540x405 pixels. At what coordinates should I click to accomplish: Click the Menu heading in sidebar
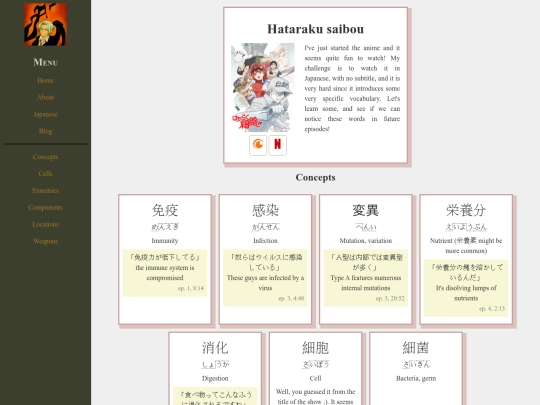45,62
